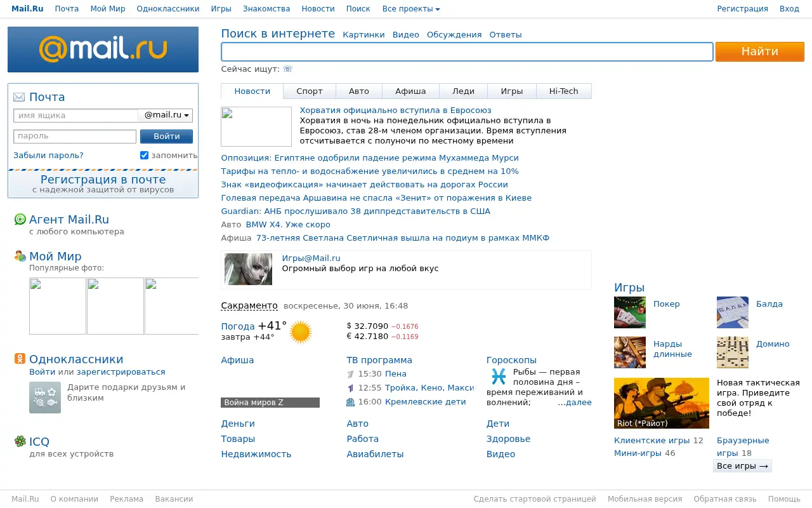Select the Hi-Tech tab
The image size is (812, 508).
[564, 91]
